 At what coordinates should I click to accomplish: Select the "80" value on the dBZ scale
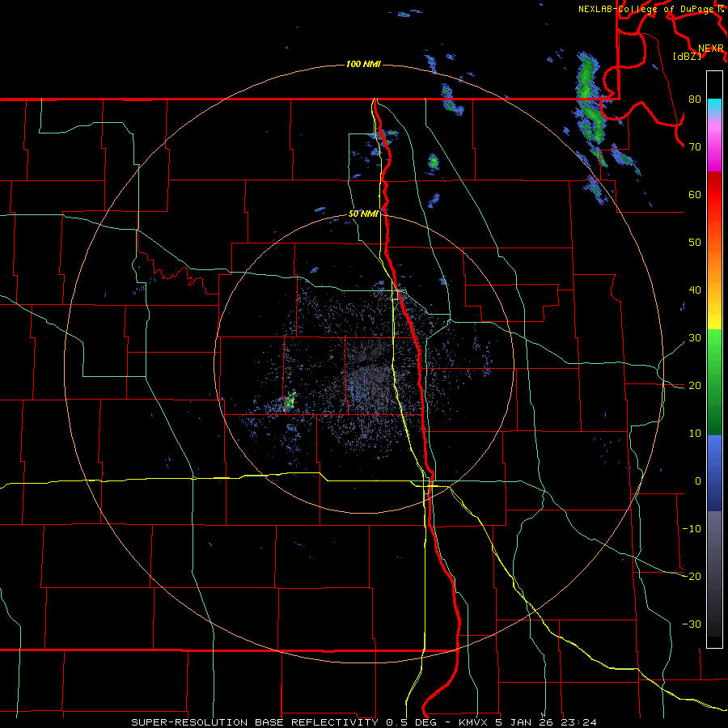coord(695,99)
